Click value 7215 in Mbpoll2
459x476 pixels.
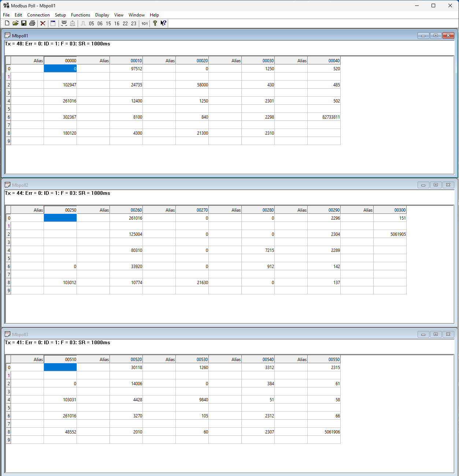(270, 250)
